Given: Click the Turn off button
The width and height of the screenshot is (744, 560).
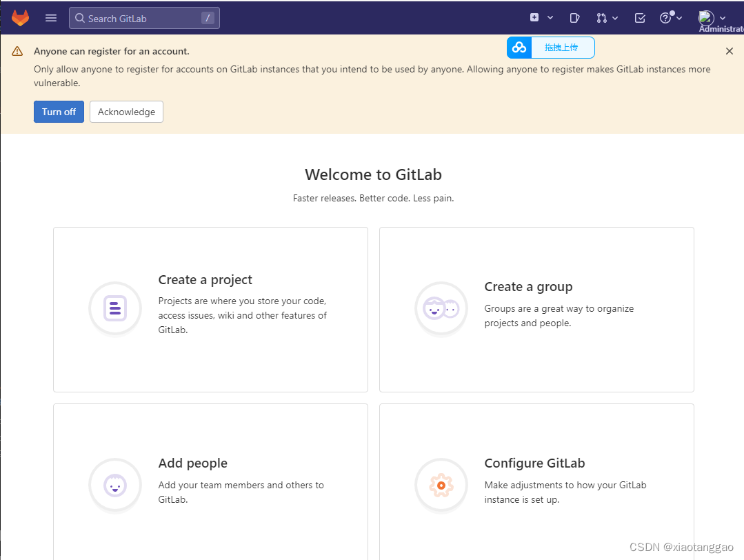Looking at the screenshot, I should pyautogui.click(x=59, y=111).
